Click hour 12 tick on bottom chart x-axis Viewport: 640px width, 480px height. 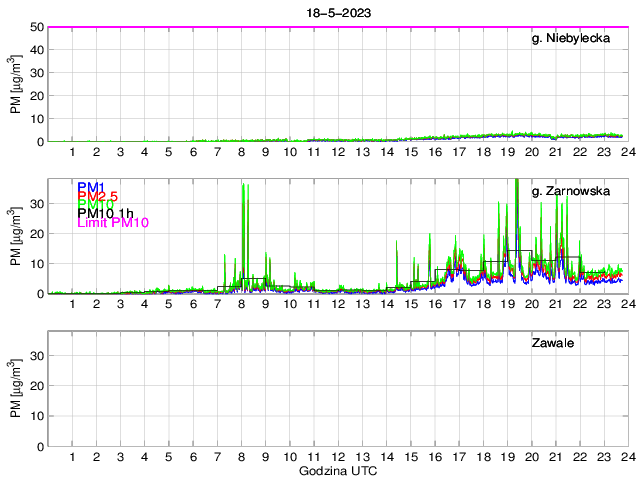pyautogui.click(x=338, y=456)
